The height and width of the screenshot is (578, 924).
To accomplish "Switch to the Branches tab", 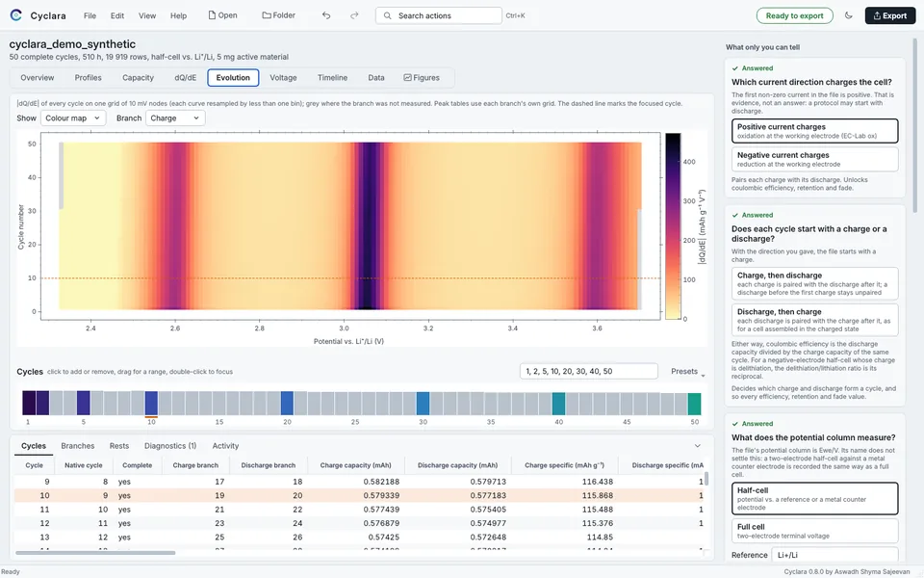I will [78, 446].
